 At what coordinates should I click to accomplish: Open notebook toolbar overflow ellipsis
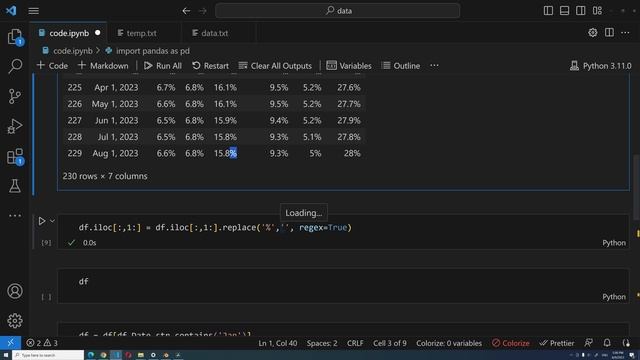(434, 66)
